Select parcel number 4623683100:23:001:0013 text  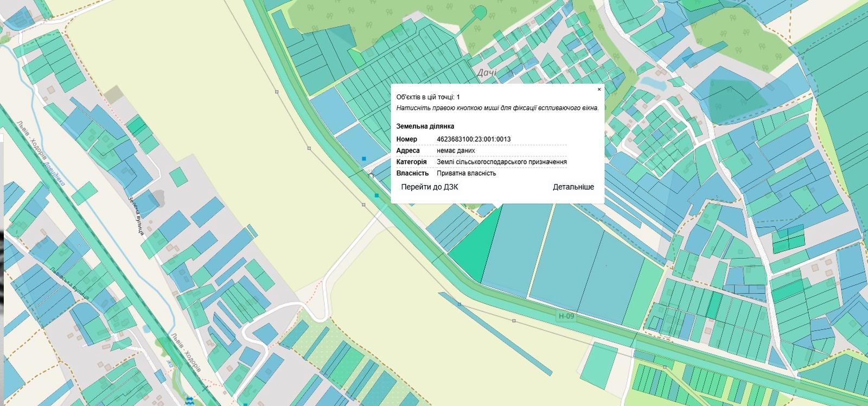pyautogui.click(x=473, y=139)
